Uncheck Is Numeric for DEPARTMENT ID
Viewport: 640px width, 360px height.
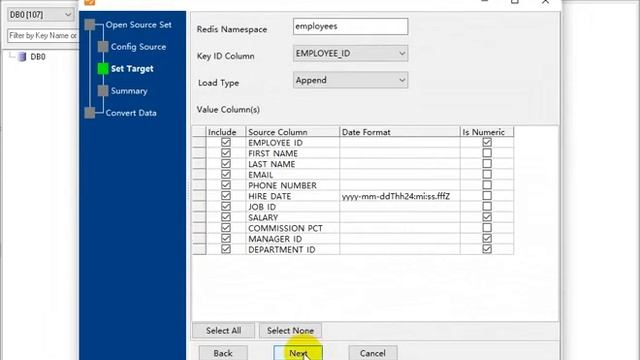click(487, 249)
